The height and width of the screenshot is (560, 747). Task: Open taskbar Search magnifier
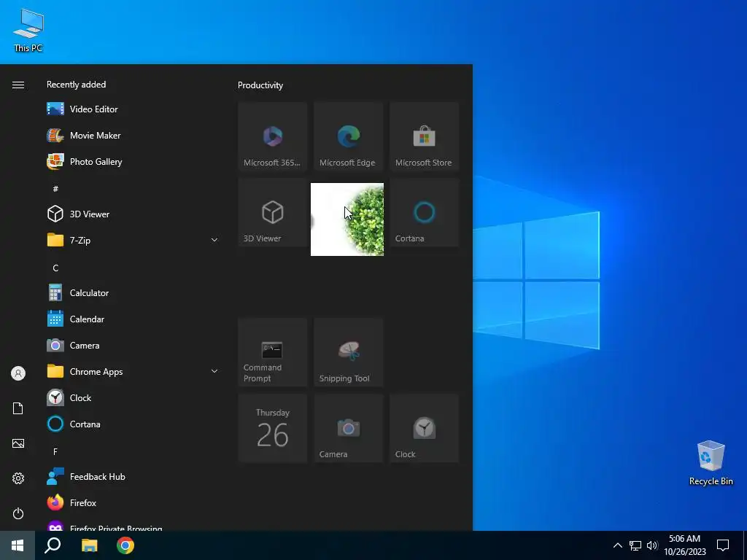[x=53, y=545]
